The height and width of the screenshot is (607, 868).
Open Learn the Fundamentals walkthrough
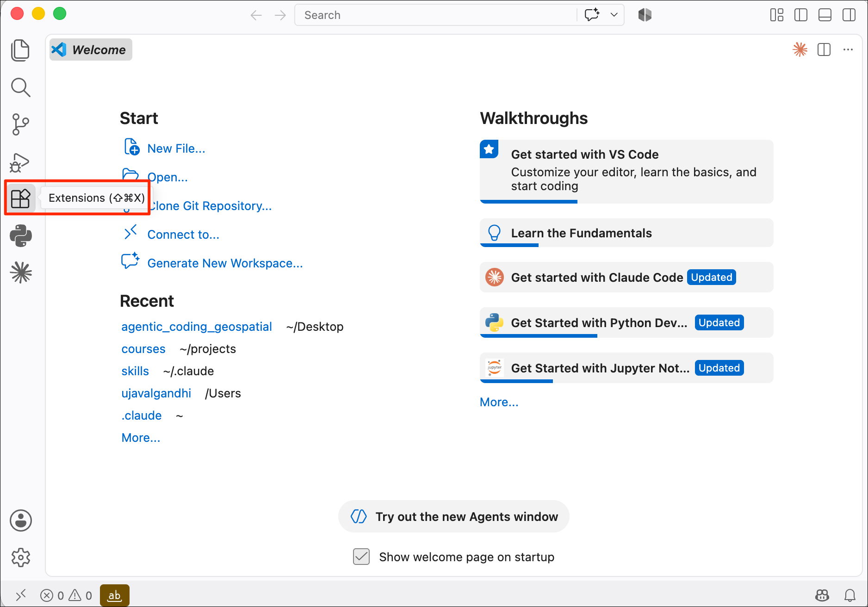[x=626, y=233]
